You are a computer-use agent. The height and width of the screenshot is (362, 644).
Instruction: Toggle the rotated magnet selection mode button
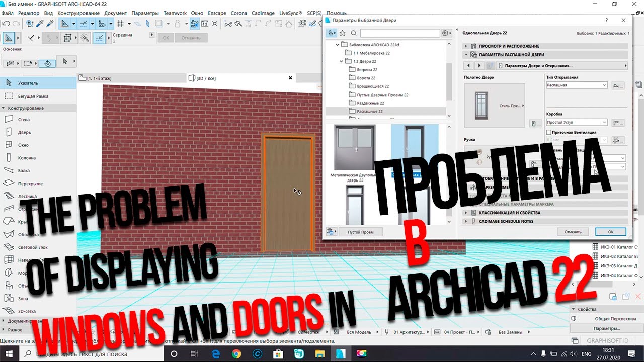tap(48, 63)
